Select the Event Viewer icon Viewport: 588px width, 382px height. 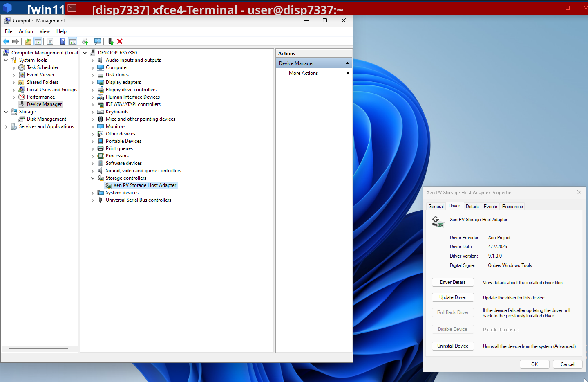(x=22, y=75)
